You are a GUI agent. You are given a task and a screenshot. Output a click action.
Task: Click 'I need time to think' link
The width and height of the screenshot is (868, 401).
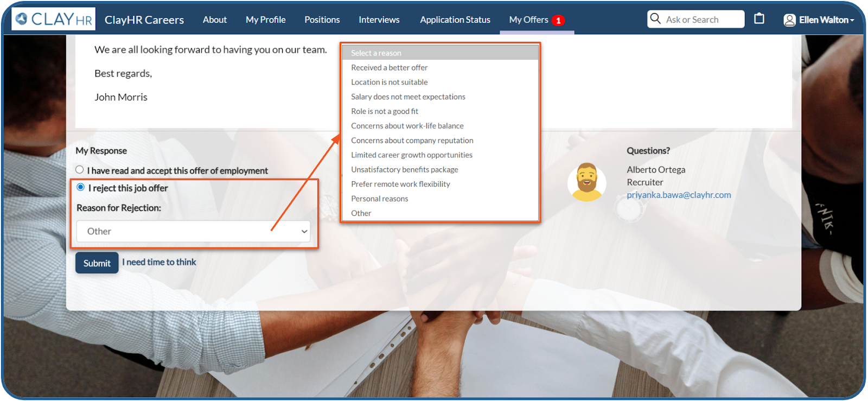tap(159, 262)
